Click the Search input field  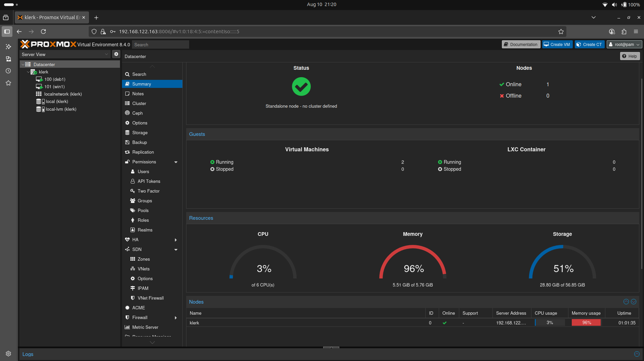pos(160,44)
